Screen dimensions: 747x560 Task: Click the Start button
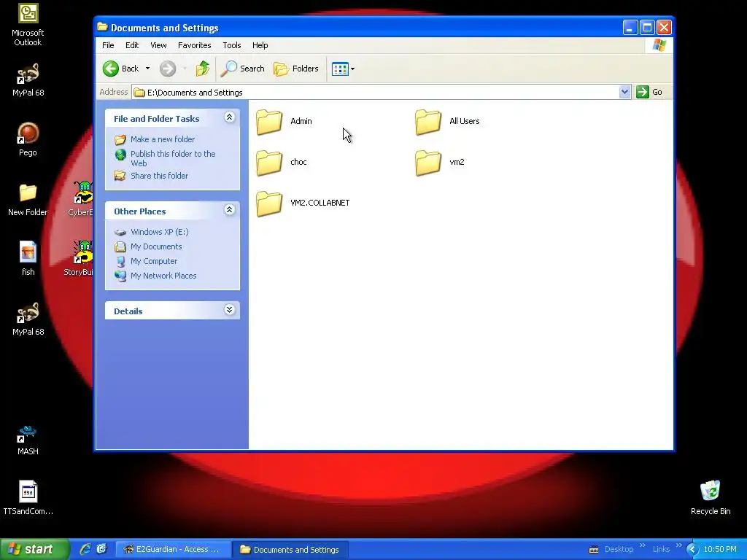pos(35,550)
